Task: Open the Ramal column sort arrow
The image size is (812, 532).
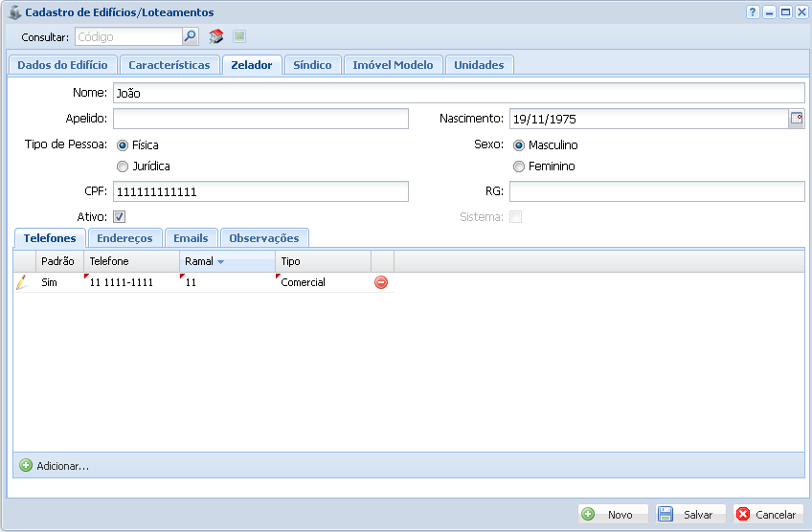Action: point(220,261)
